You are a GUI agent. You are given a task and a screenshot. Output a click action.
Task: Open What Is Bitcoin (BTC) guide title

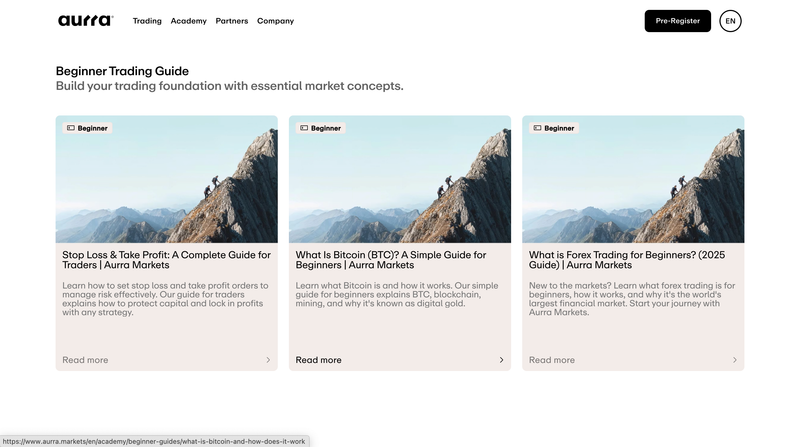(x=391, y=260)
